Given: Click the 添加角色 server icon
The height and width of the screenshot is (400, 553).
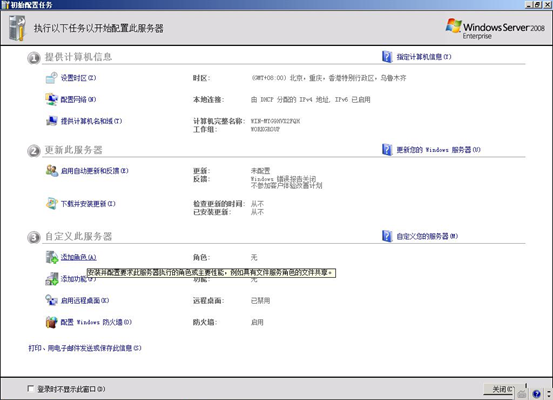Looking at the screenshot, I should [51, 257].
